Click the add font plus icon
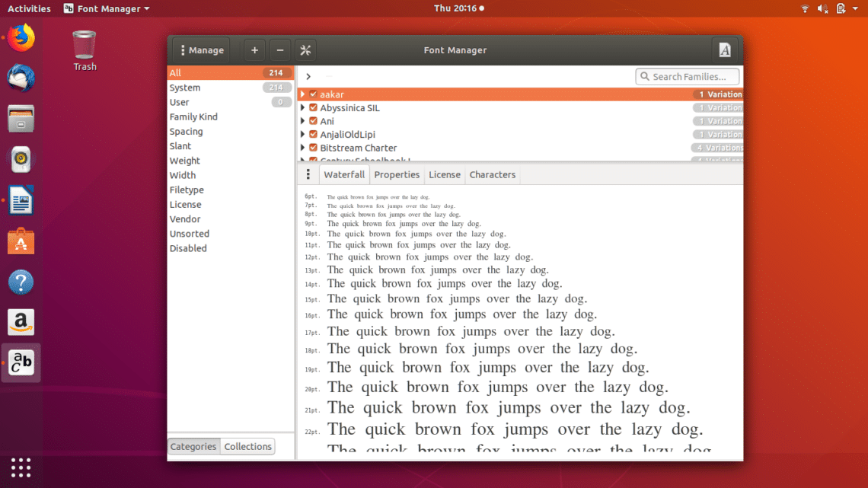The image size is (868, 488). [x=254, y=50]
